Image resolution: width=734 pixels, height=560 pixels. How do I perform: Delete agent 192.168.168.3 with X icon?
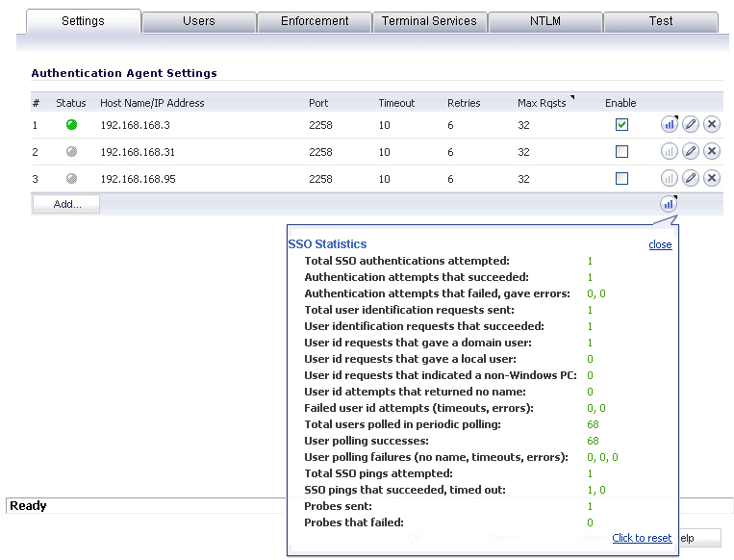click(x=712, y=124)
